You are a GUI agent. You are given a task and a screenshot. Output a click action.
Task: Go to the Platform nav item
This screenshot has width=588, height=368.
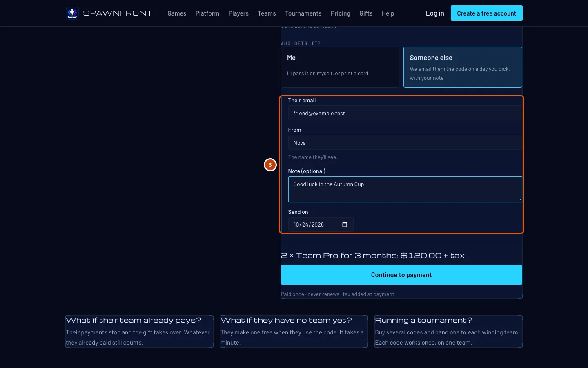pyautogui.click(x=207, y=13)
